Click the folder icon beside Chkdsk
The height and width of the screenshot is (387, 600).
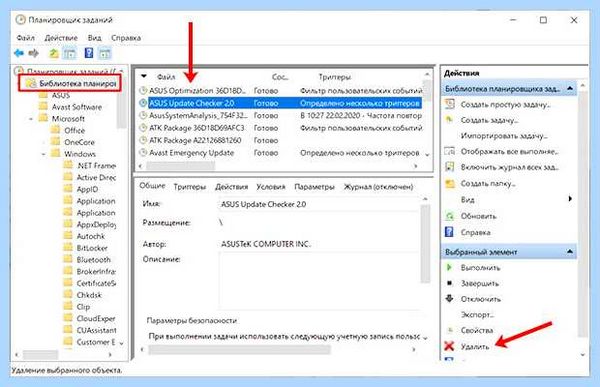(x=68, y=295)
